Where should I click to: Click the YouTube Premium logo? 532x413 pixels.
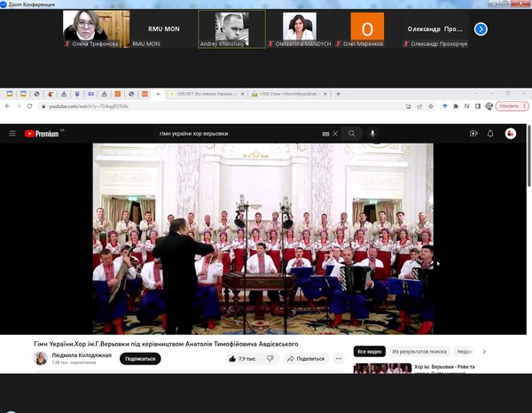tap(41, 134)
